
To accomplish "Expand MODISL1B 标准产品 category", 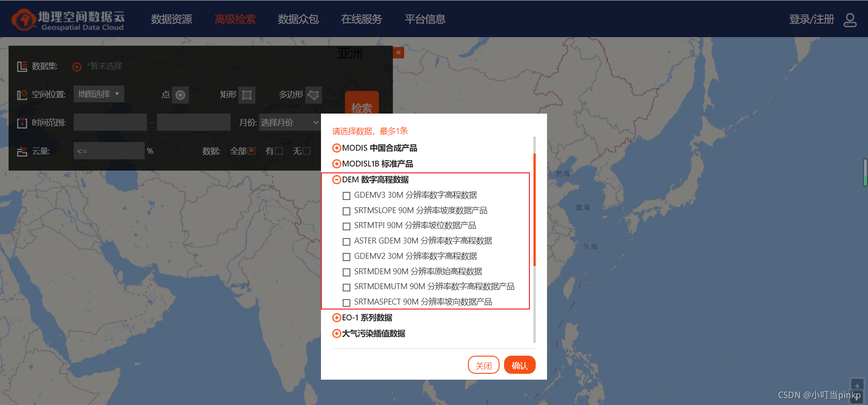I will pos(337,164).
